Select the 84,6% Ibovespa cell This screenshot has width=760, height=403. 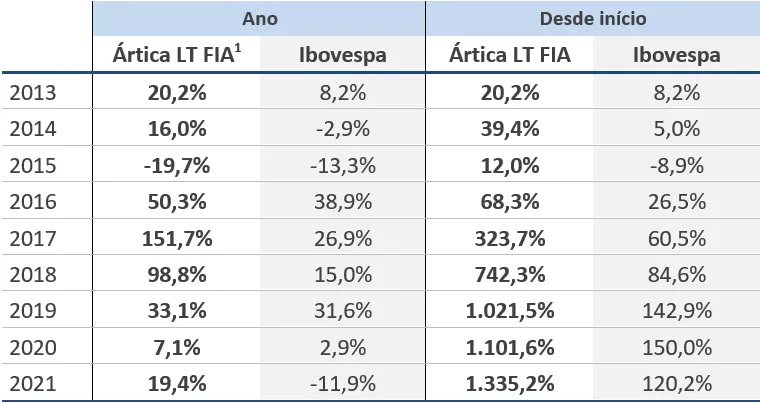(x=676, y=274)
